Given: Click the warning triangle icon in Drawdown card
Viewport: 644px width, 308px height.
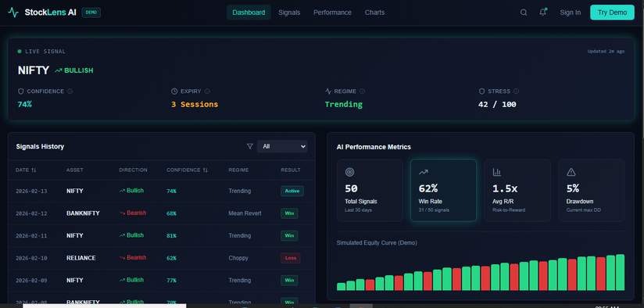Looking at the screenshot, I should pos(571,172).
